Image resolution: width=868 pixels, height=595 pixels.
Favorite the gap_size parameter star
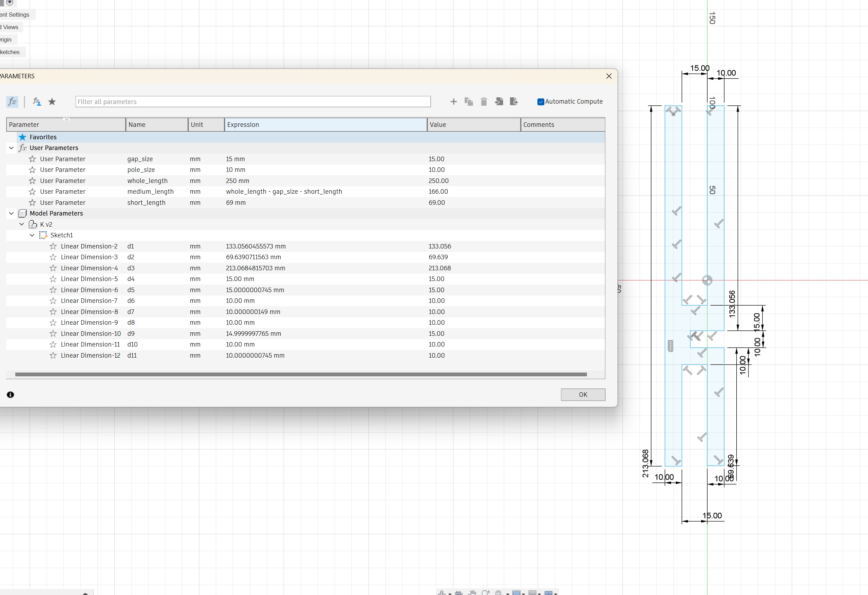click(x=33, y=159)
